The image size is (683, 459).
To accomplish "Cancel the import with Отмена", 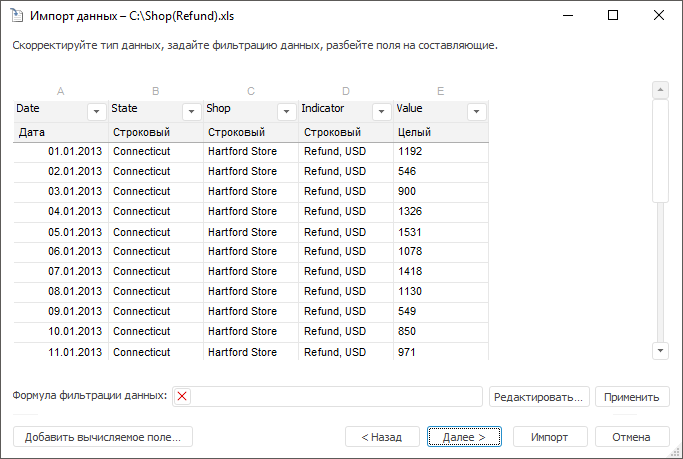I will (x=631, y=437).
